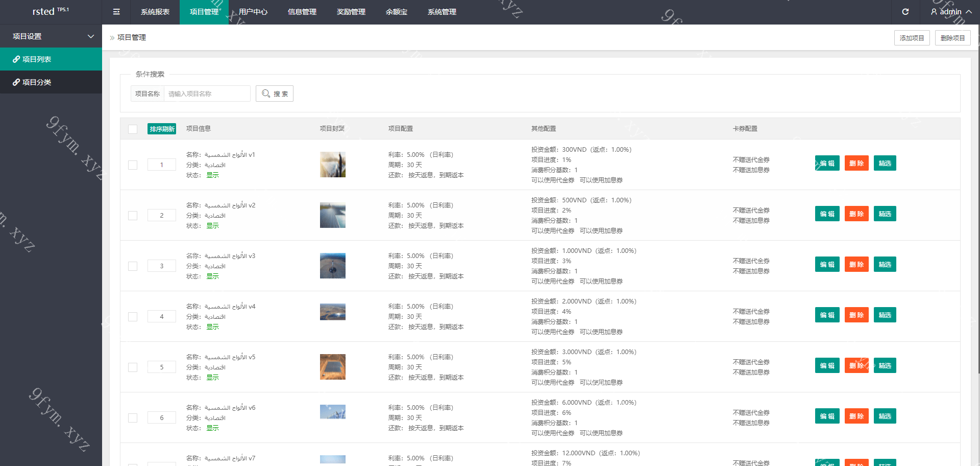This screenshot has width=980, height=466.
Task: Click the 显示 status of project v4
Action: 212,327
